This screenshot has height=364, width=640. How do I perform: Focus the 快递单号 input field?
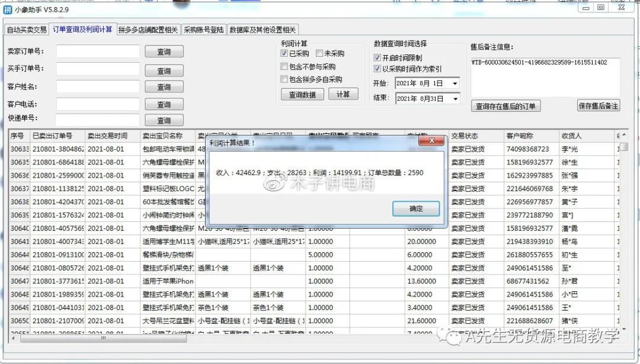(x=98, y=120)
